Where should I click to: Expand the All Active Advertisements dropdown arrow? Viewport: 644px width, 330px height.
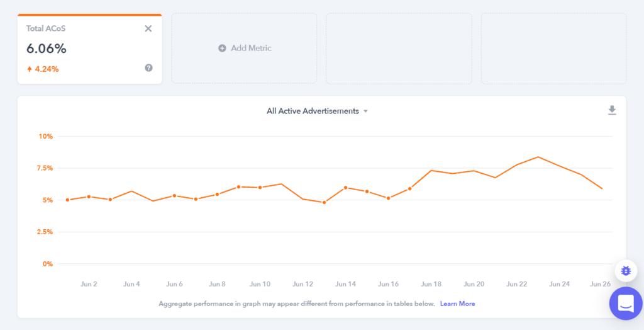coord(365,111)
